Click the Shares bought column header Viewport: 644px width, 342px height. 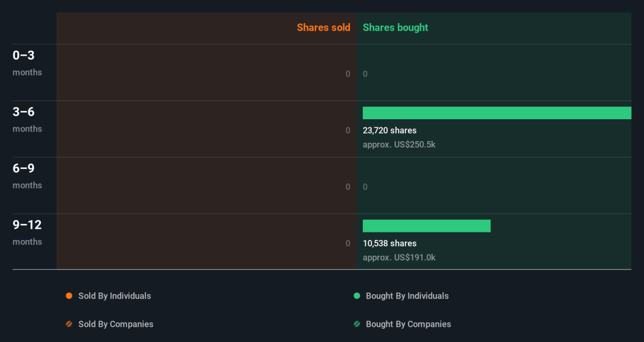coord(396,27)
